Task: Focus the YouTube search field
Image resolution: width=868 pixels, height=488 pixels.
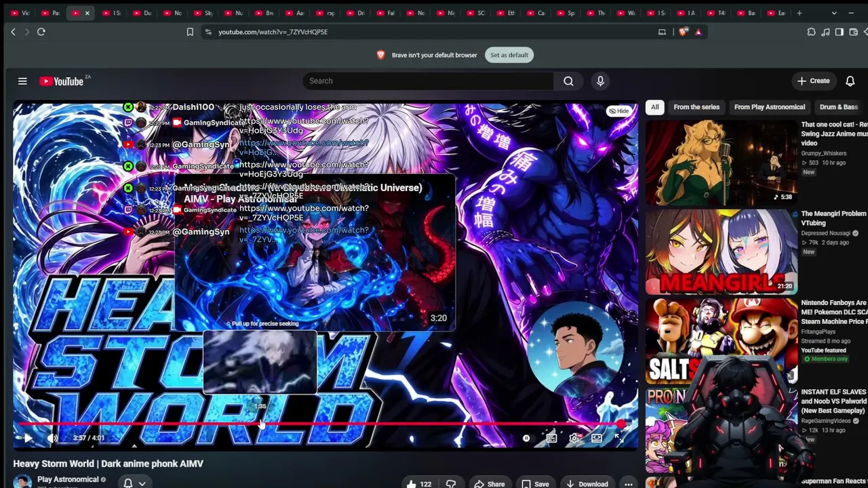Action: coord(429,81)
